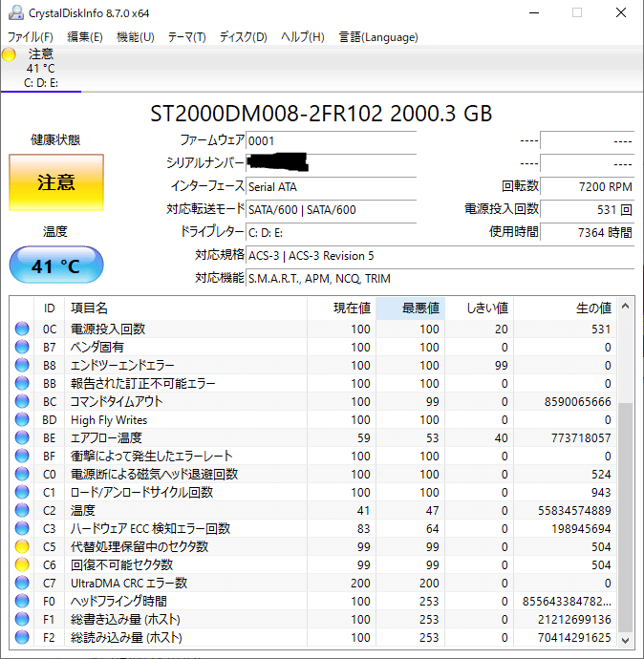This screenshot has width=644, height=659.
Task: Open the ファイル(F) menu
Action: coord(31,37)
